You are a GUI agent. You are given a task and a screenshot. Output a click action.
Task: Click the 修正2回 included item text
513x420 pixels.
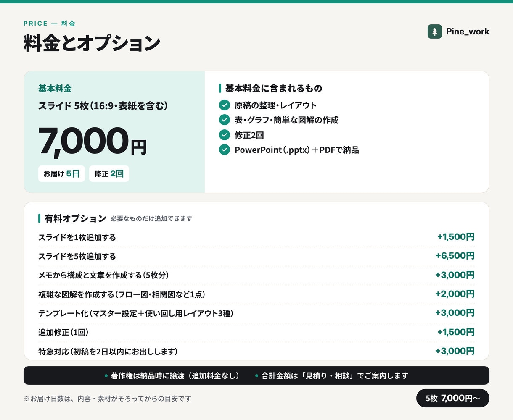point(249,135)
